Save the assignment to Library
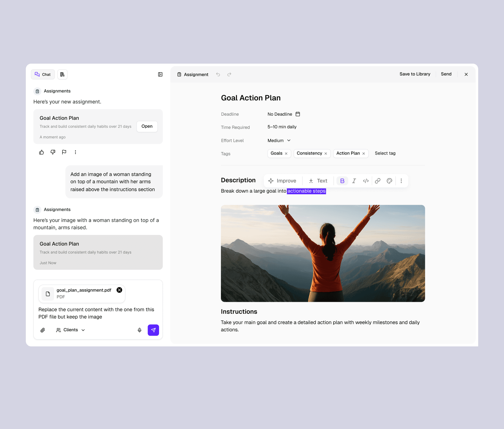 [415, 74]
